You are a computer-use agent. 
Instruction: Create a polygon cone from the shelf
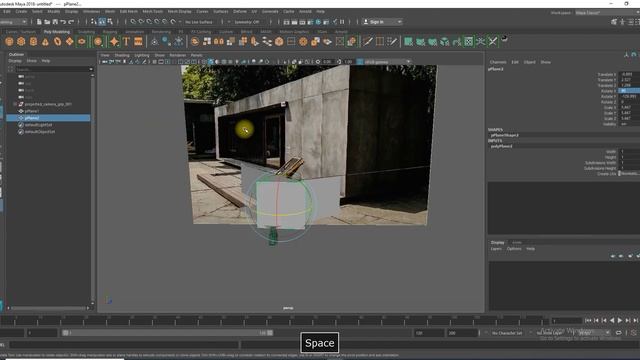[x=45, y=41]
